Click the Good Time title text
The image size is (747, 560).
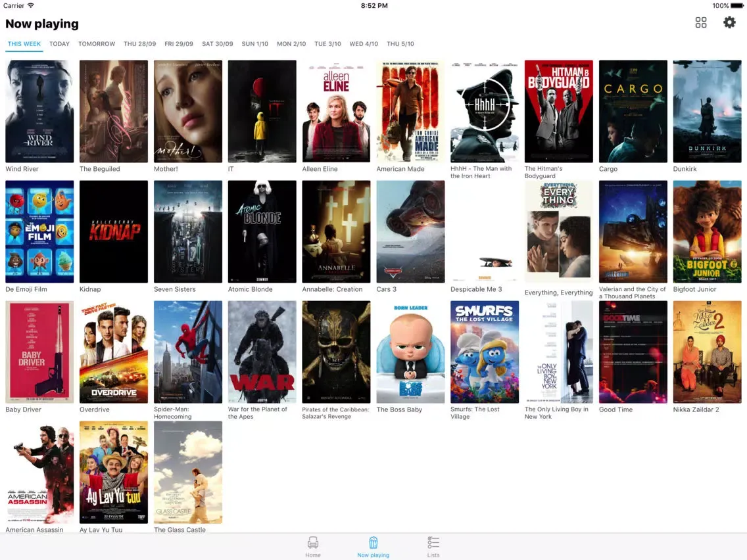coord(615,409)
